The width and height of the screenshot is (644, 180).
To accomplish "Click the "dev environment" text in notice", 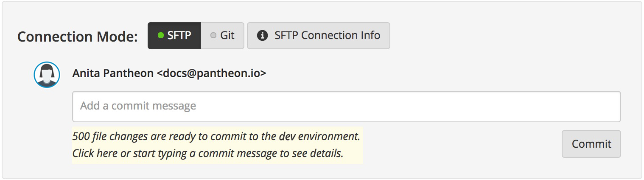I will (x=319, y=137).
